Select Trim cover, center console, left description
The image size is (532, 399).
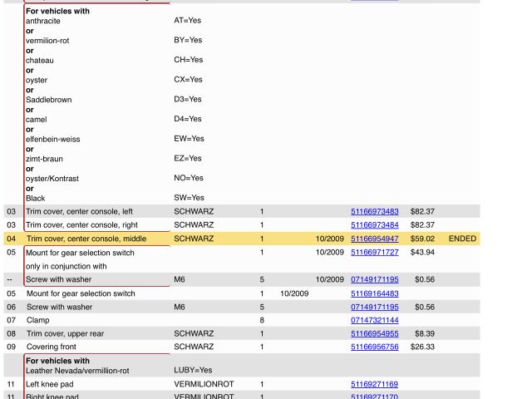[x=79, y=212]
